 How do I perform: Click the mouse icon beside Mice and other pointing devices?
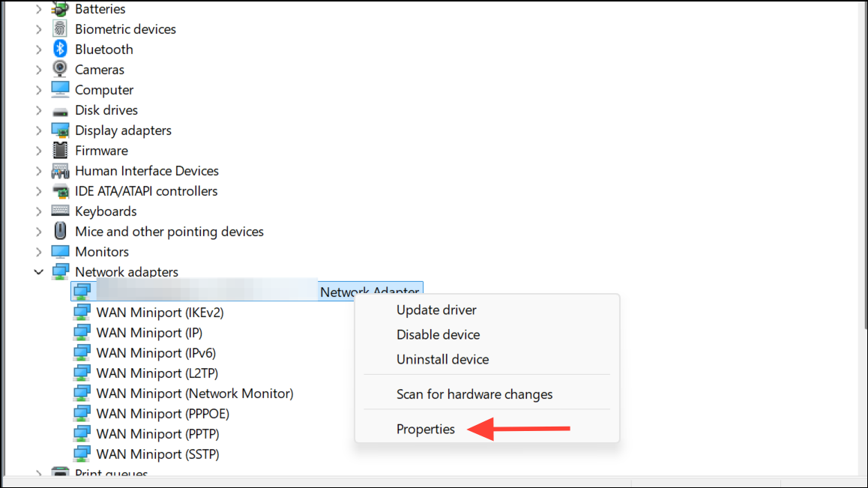60,231
